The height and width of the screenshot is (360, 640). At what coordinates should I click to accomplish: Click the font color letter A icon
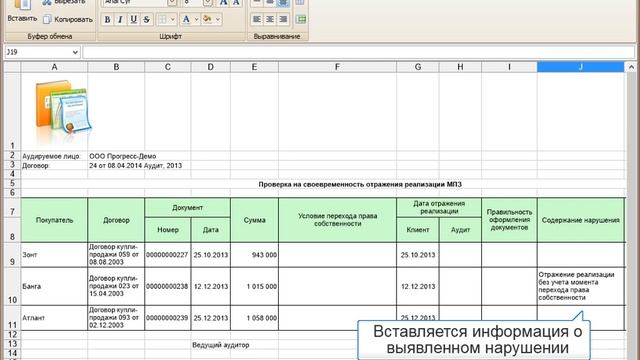(x=186, y=19)
